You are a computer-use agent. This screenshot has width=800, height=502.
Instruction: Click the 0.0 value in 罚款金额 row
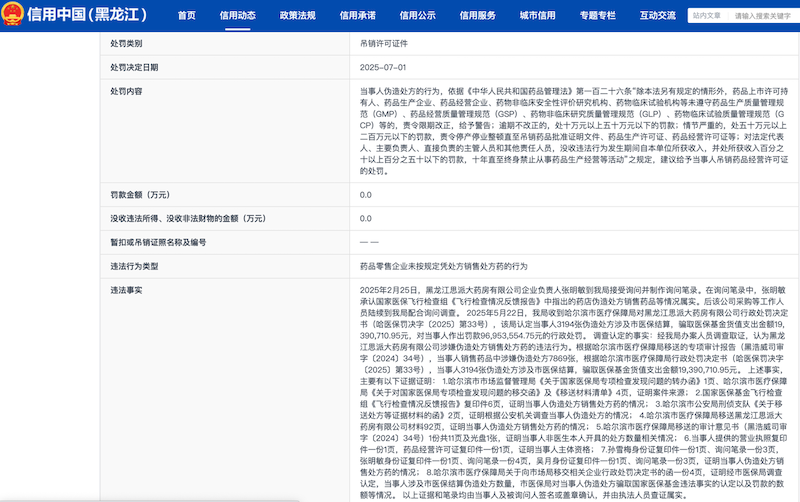(365, 195)
